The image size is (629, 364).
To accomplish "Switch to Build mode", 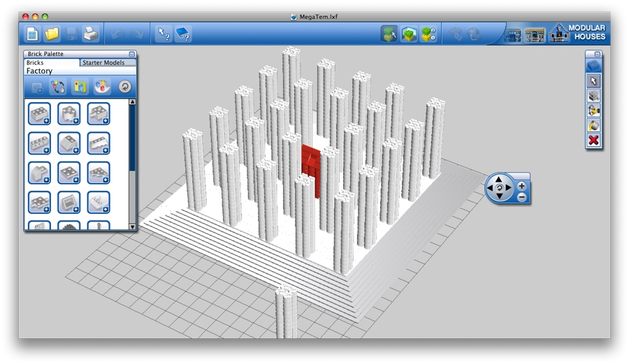I will coord(389,34).
